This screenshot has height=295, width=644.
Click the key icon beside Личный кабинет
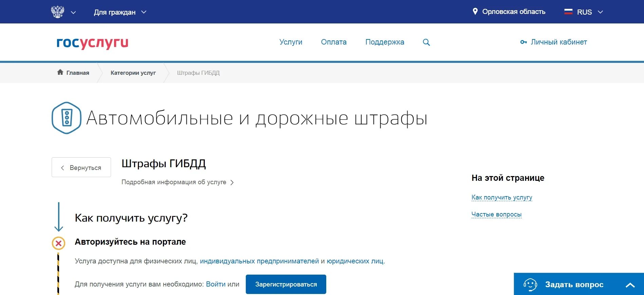click(523, 42)
